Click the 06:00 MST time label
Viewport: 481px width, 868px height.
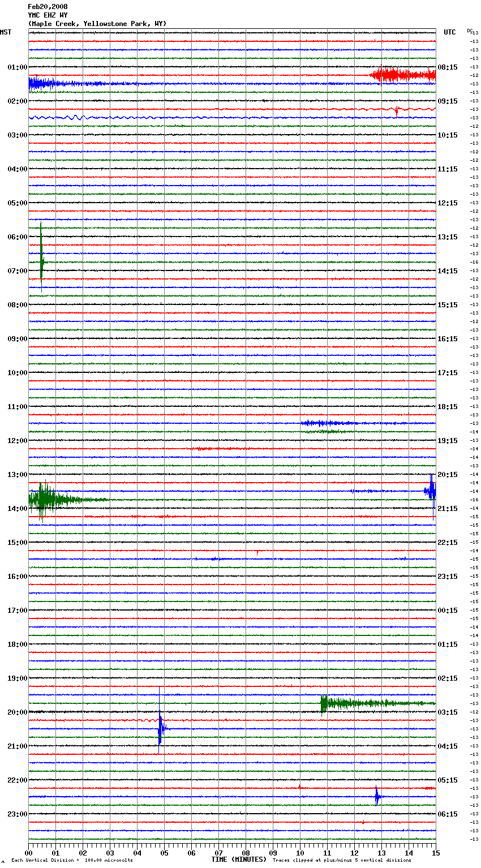[18, 237]
